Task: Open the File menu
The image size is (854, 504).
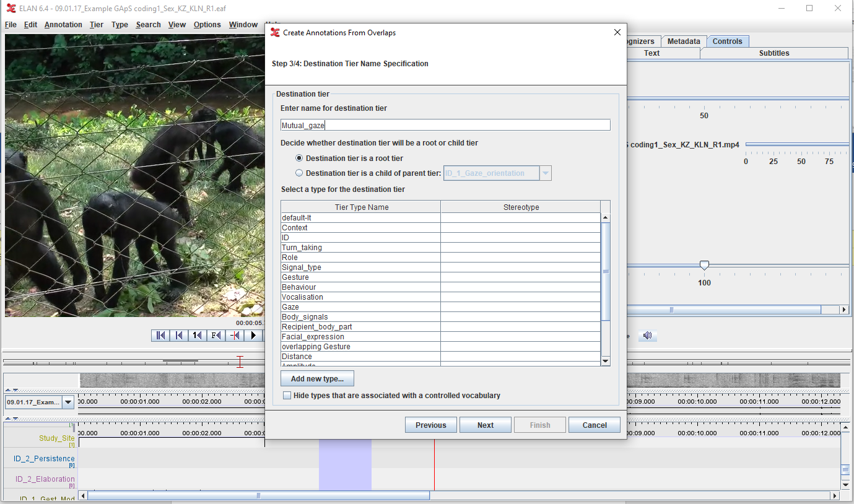Action: tap(11, 25)
